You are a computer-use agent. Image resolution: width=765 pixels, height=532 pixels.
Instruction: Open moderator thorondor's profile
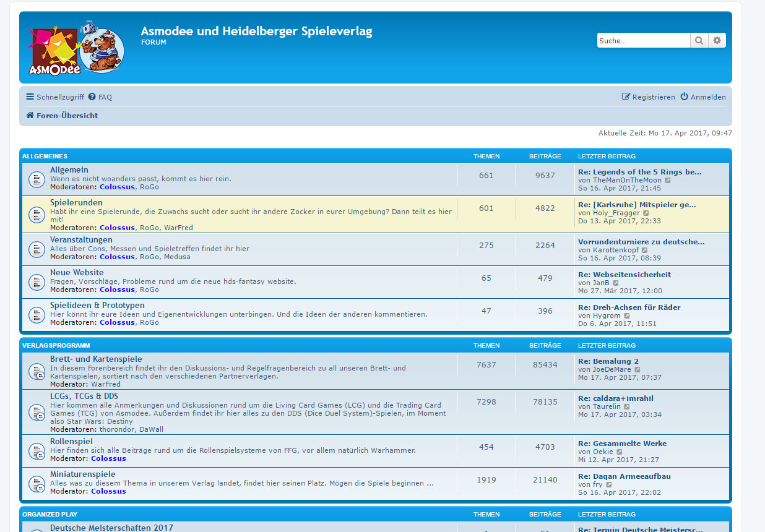click(117, 429)
